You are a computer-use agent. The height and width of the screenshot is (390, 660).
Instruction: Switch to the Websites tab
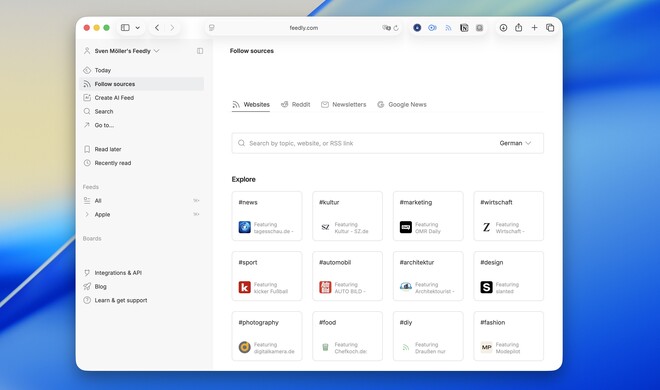pos(251,105)
